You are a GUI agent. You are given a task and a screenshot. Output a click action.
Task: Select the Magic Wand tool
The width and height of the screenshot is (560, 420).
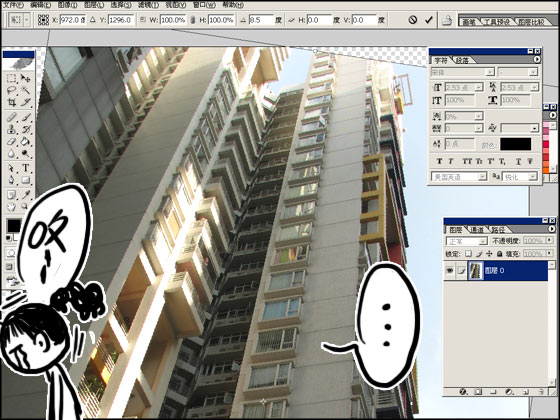click(25, 90)
